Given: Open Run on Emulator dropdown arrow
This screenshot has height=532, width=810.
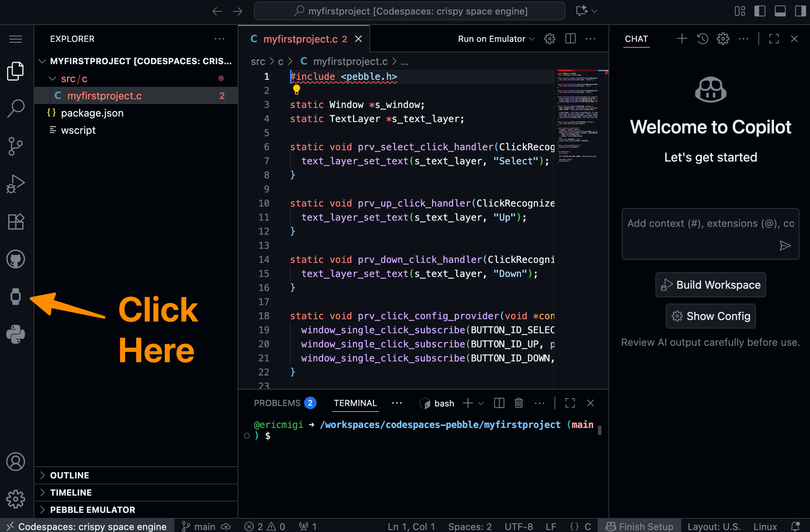Looking at the screenshot, I should click(x=532, y=39).
